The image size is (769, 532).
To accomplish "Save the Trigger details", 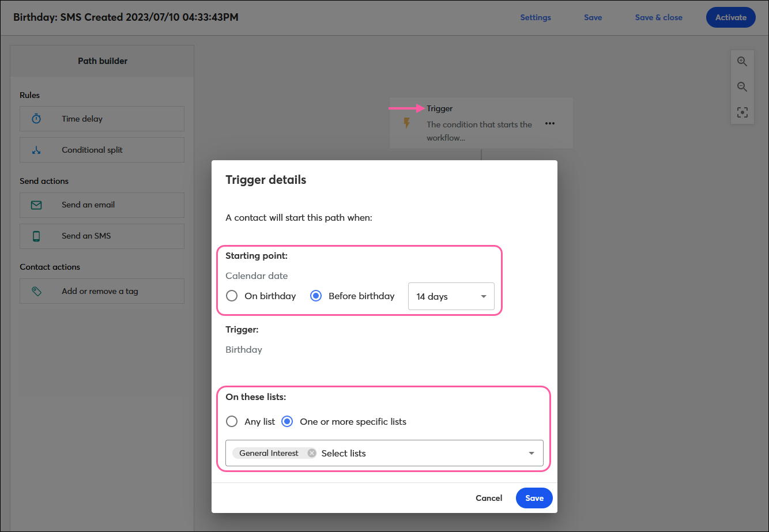I will [x=534, y=498].
